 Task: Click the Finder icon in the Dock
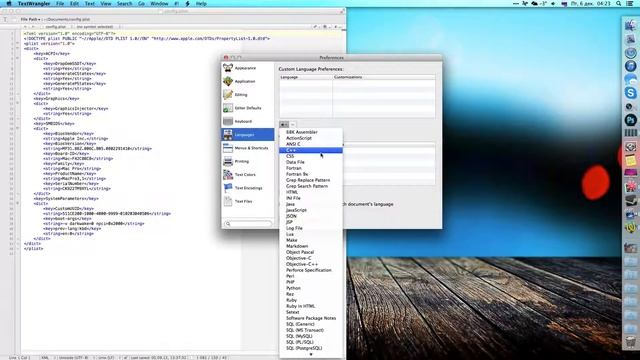(x=630, y=25)
